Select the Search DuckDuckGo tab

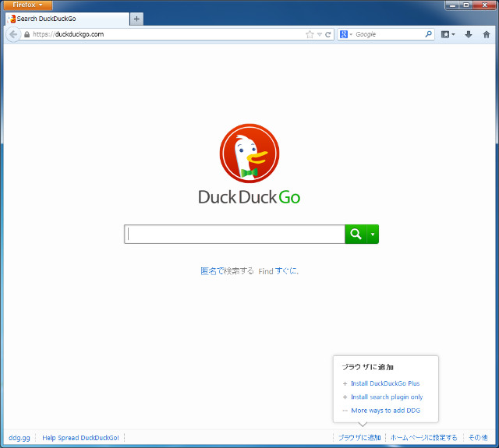pyautogui.click(x=68, y=19)
